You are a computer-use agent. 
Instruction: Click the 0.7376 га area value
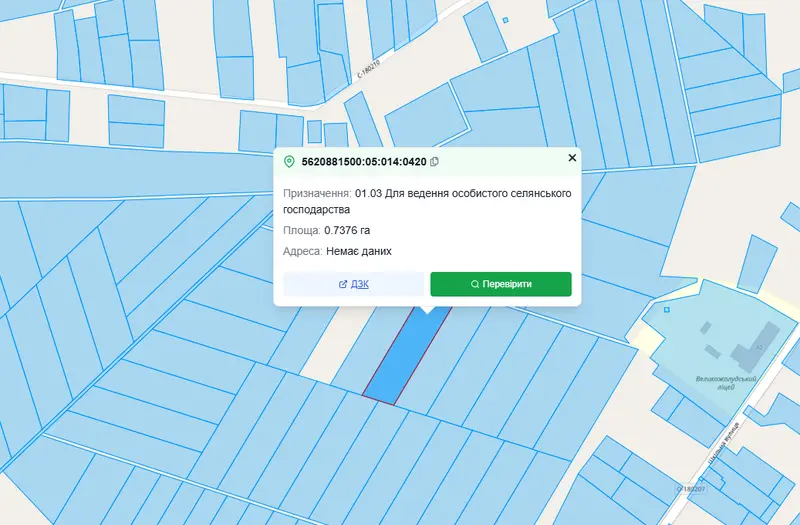(347, 230)
